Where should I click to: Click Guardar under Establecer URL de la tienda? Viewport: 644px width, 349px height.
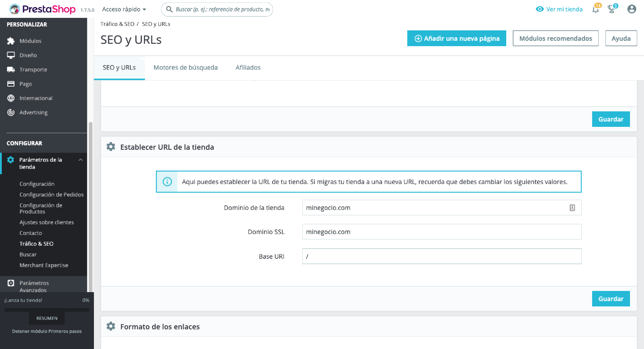(x=611, y=299)
